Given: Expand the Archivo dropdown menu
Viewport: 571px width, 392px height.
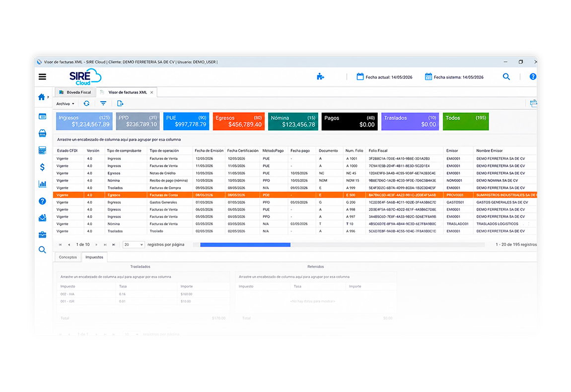Looking at the screenshot, I should pos(65,104).
